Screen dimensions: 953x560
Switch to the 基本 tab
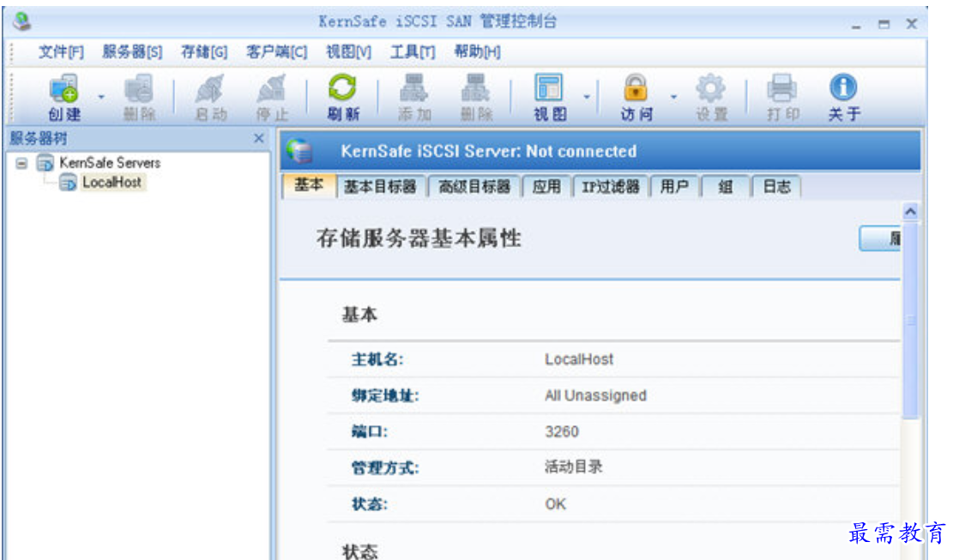(309, 186)
